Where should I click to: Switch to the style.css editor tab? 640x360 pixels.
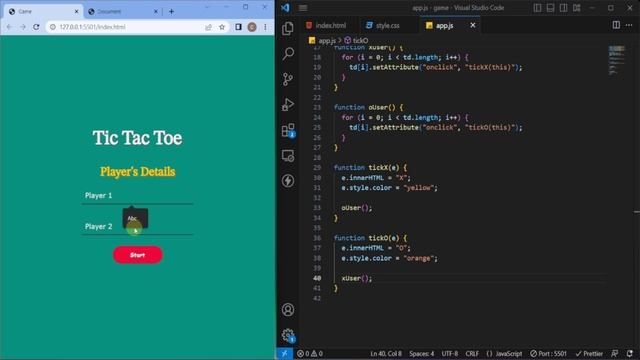pyautogui.click(x=388, y=25)
